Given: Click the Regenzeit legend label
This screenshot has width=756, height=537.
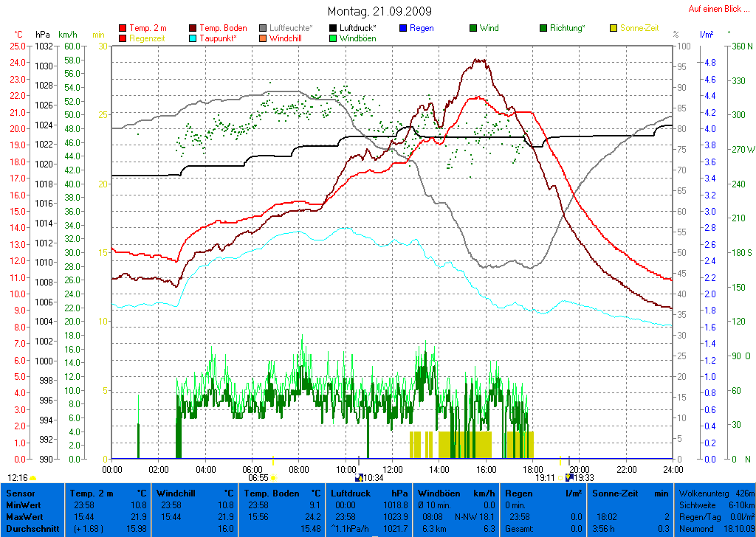Looking at the screenshot, I should tap(149, 38).
